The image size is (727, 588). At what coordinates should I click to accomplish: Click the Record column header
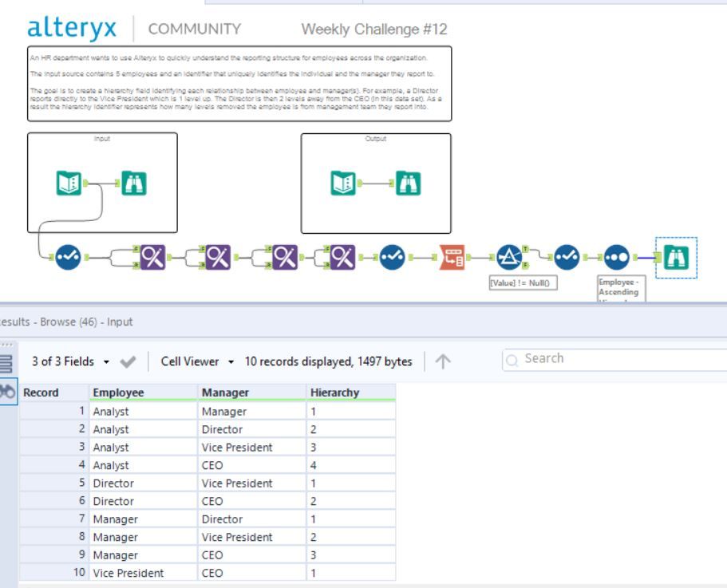pos(53,393)
